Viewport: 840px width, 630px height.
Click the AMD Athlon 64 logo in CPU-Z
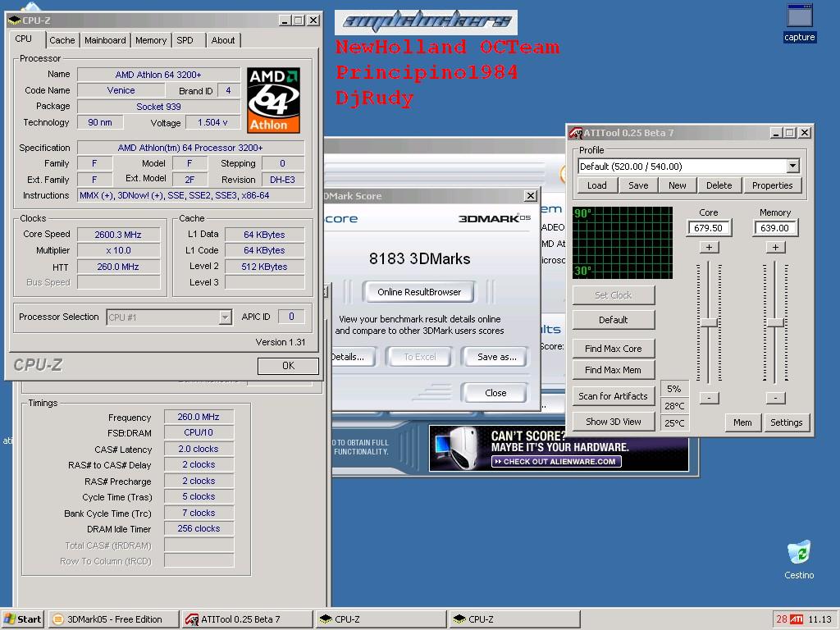pos(273,100)
